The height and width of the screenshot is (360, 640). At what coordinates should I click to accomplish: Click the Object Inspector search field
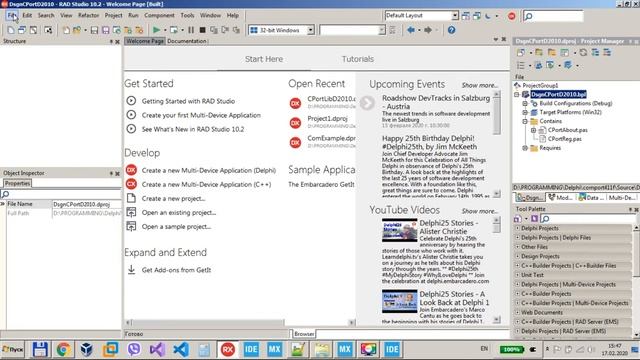coord(61,194)
